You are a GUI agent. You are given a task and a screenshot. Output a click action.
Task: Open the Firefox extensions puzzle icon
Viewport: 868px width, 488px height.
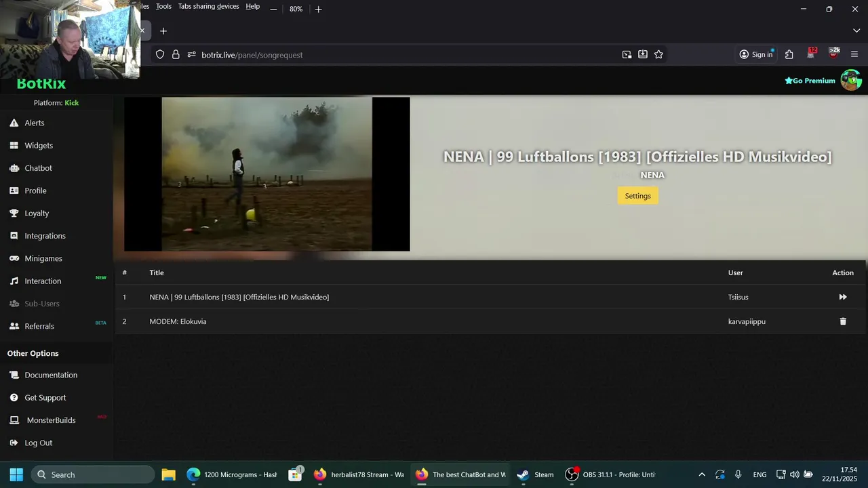pos(789,55)
